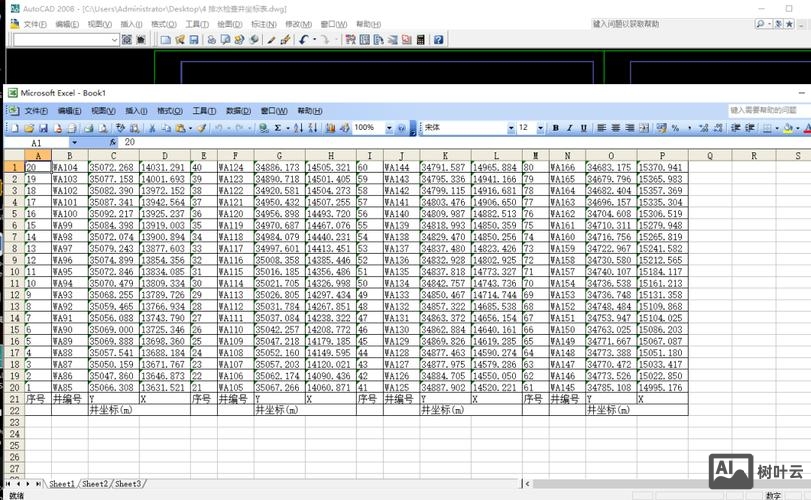The height and width of the screenshot is (500, 811).
Task: Open the Excel 数据(D) menu
Action: 238,111
